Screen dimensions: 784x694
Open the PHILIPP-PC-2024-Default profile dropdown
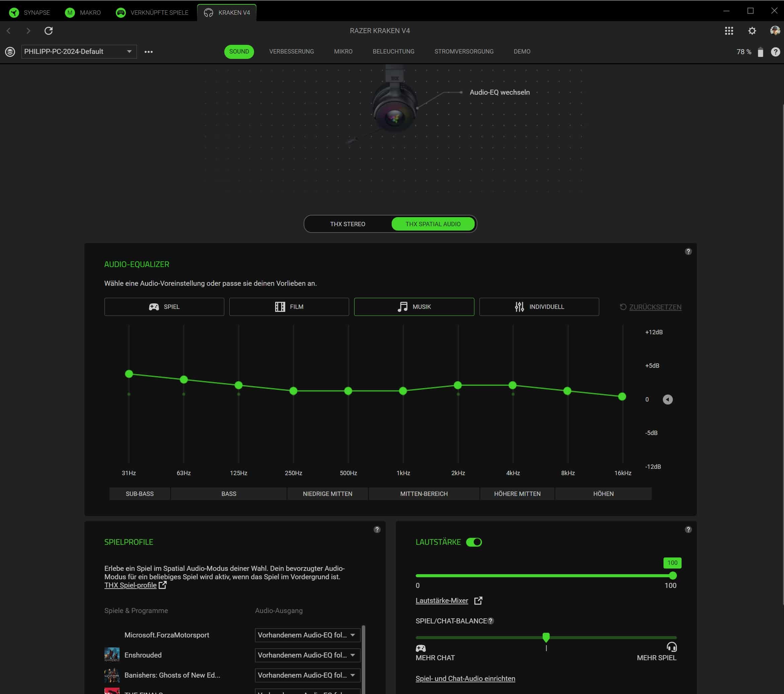(79, 52)
